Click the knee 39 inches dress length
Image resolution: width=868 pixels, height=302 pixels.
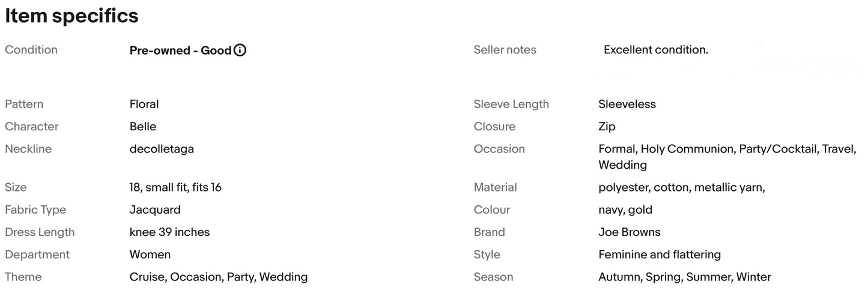tap(169, 232)
